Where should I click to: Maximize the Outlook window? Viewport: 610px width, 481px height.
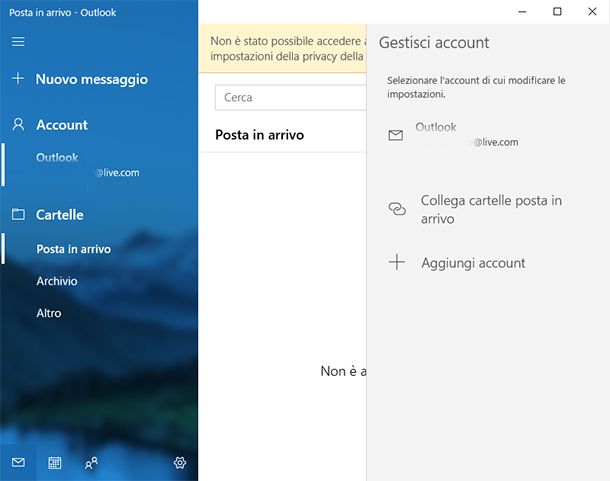[557, 12]
